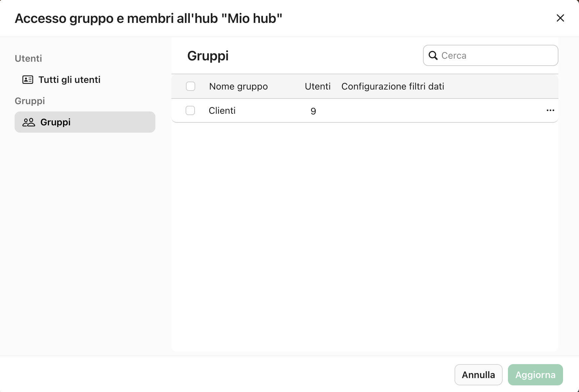This screenshot has height=392, width=579.
Task: Close the dialog with the X icon
Action: point(560,18)
